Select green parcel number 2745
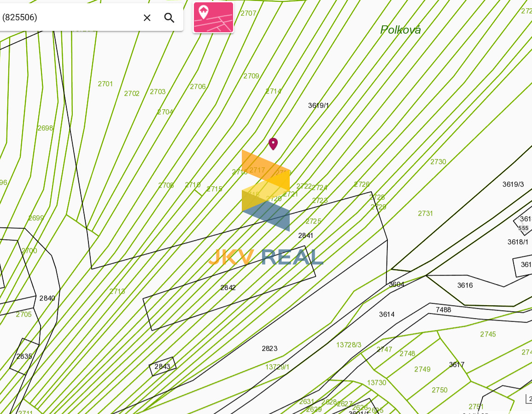This screenshot has height=414, width=532. tap(488, 335)
